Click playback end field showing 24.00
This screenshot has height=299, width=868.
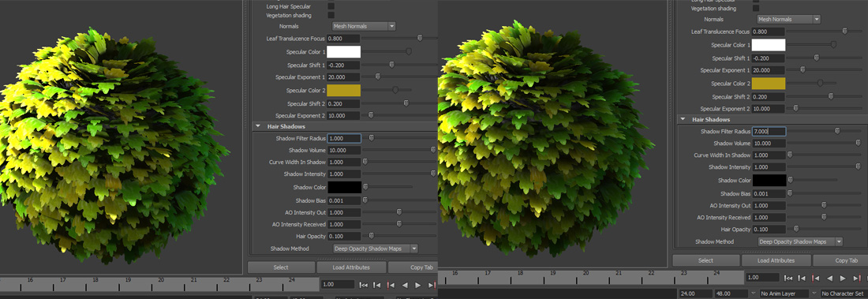(x=696, y=293)
